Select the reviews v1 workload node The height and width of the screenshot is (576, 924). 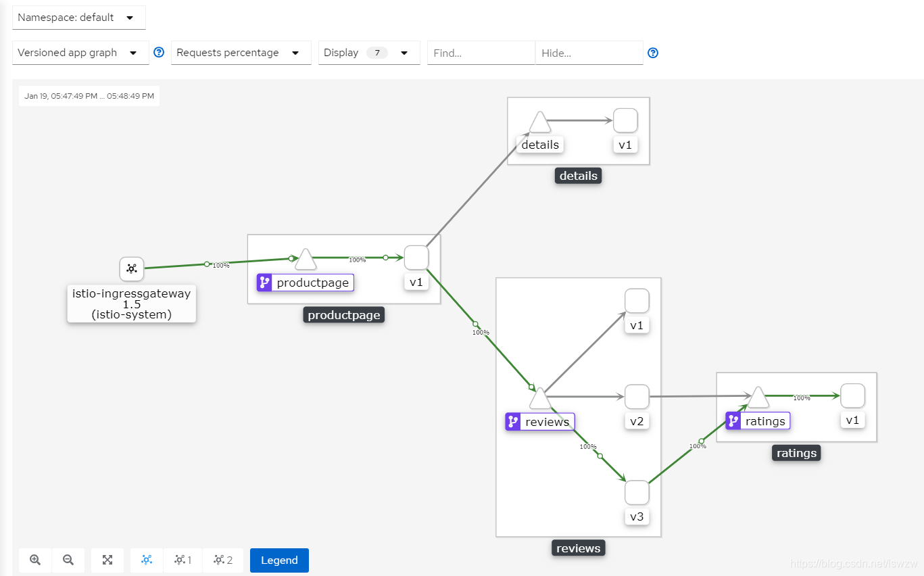click(x=637, y=301)
